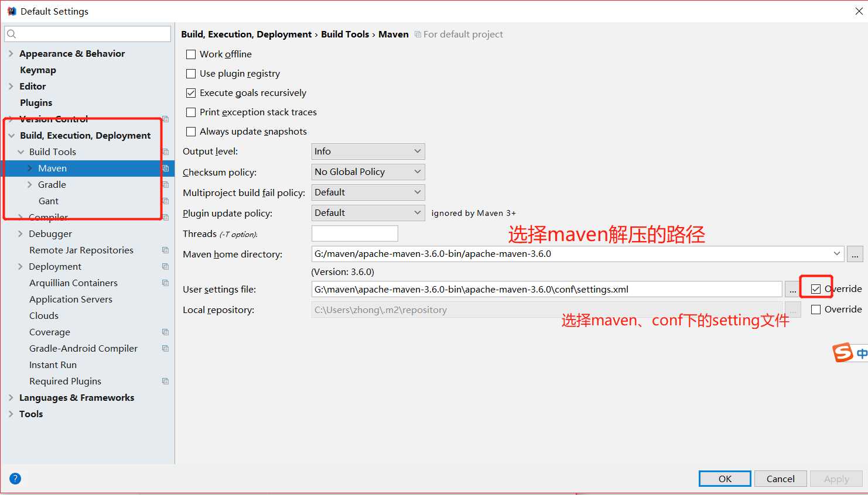Open Clouds settings page
Image resolution: width=868 pixels, height=495 pixels.
pos(44,315)
